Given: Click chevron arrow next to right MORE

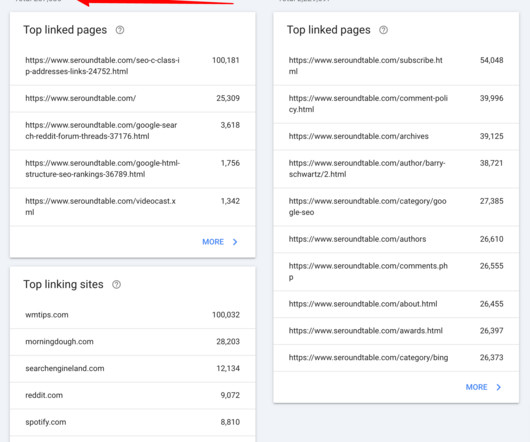Looking at the screenshot, I should coord(499,387).
